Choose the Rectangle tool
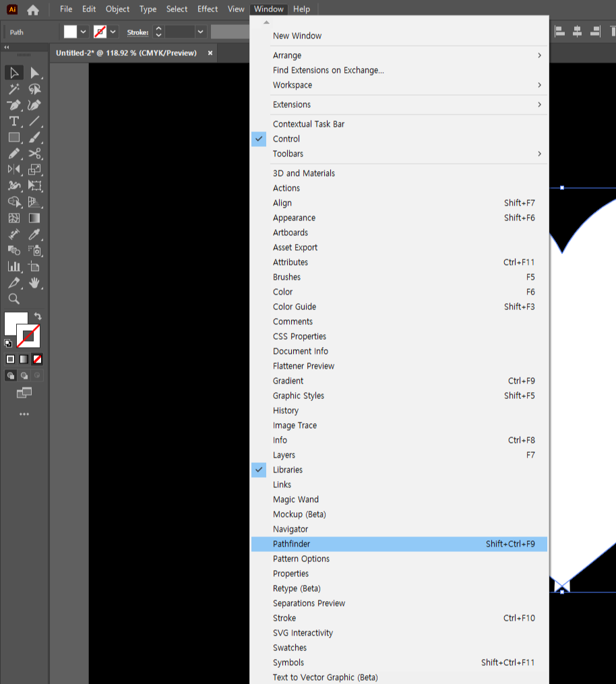Image resolution: width=616 pixels, height=684 pixels. (x=14, y=137)
